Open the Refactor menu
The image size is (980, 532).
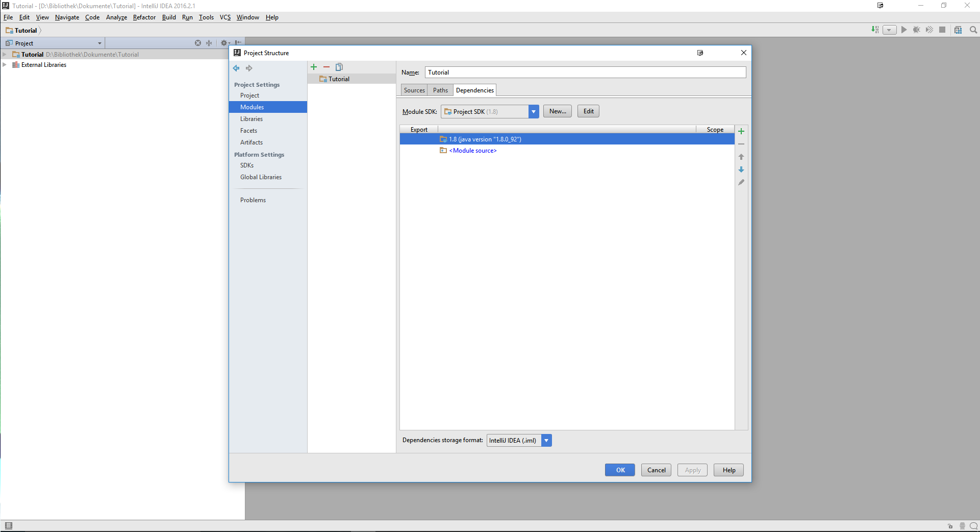click(x=144, y=17)
